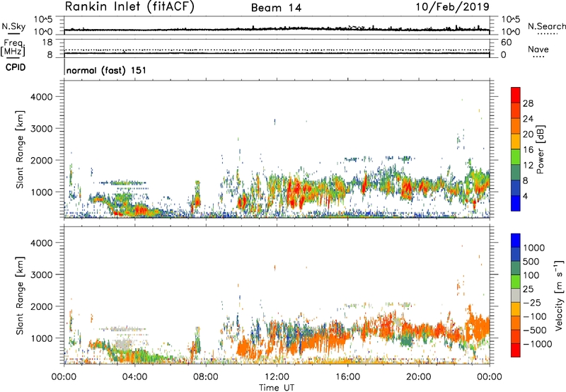Click the "Freq. [MHz]" axis label
This screenshot has width=566, height=392.
coord(13,47)
